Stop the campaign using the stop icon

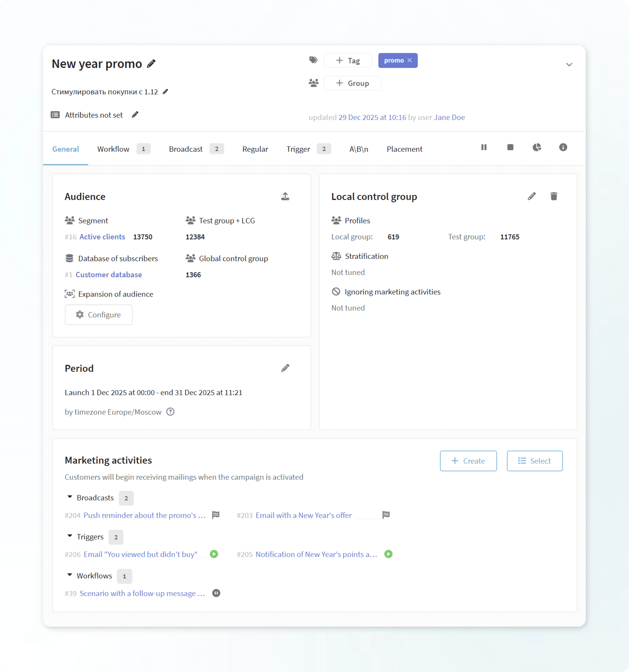click(510, 147)
